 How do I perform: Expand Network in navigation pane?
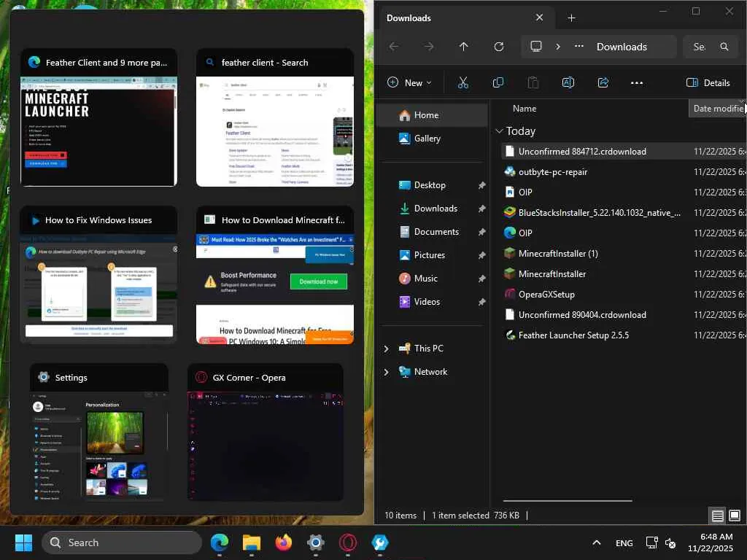click(x=386, y=373)
